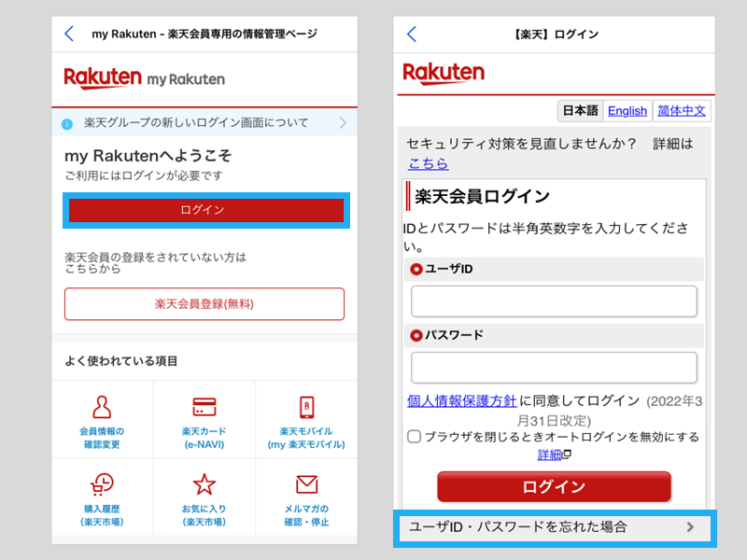Check ブラウザを閉じるときオートログインを無効にする box
The width and height of the screenshot is (747, 560).
[x=414, y=437]
